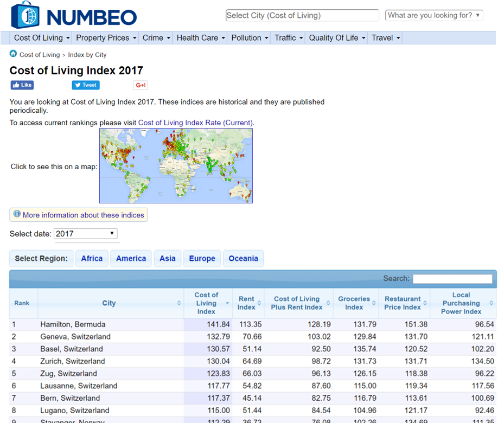Click the Numbeo wordmark
This screenshot has width=504, height=423.
[x=92, y=17]
